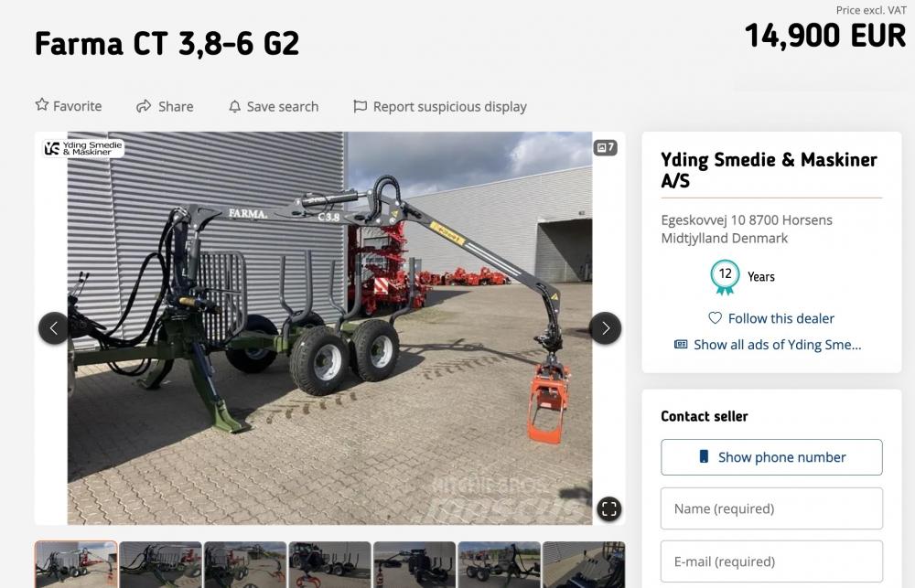
Task: Show all ads of Yding Smedie
Action: 768,345
